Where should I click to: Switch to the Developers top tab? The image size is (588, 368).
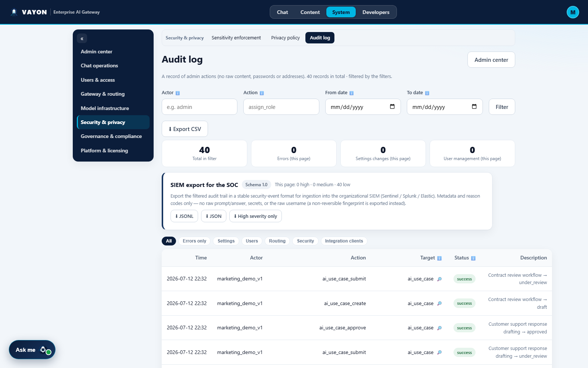coord(376,12)
